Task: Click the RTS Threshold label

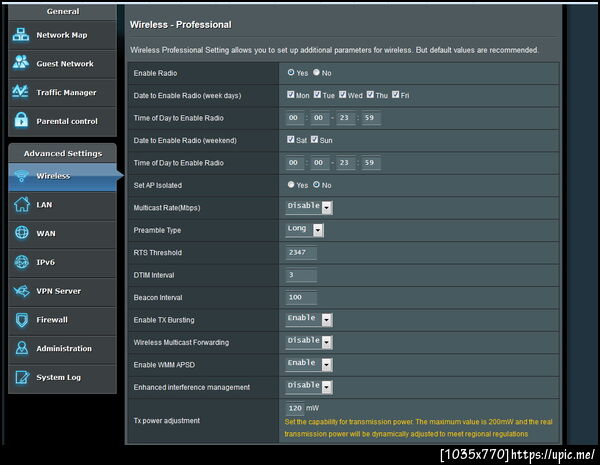Action: tap(158, 253)
